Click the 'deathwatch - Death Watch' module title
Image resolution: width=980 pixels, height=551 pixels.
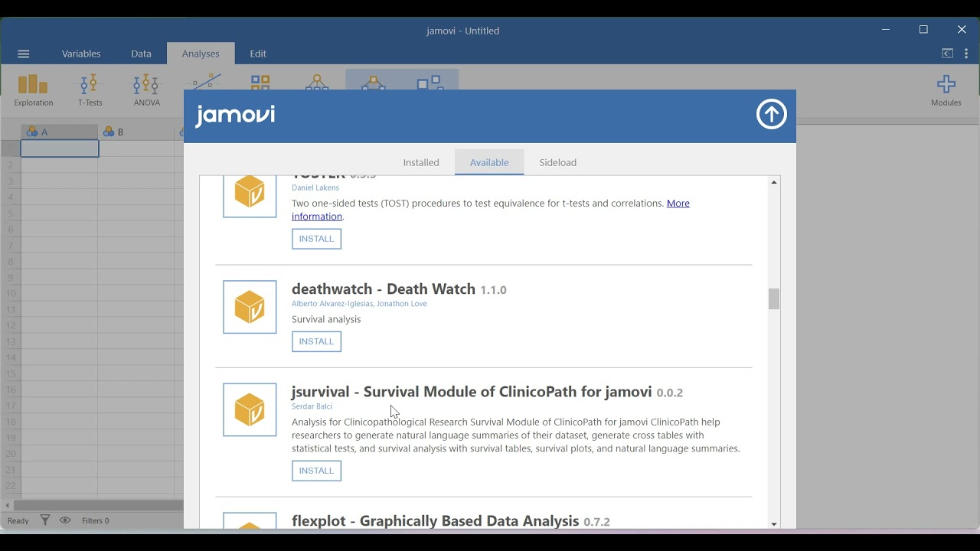coord(384,289)
